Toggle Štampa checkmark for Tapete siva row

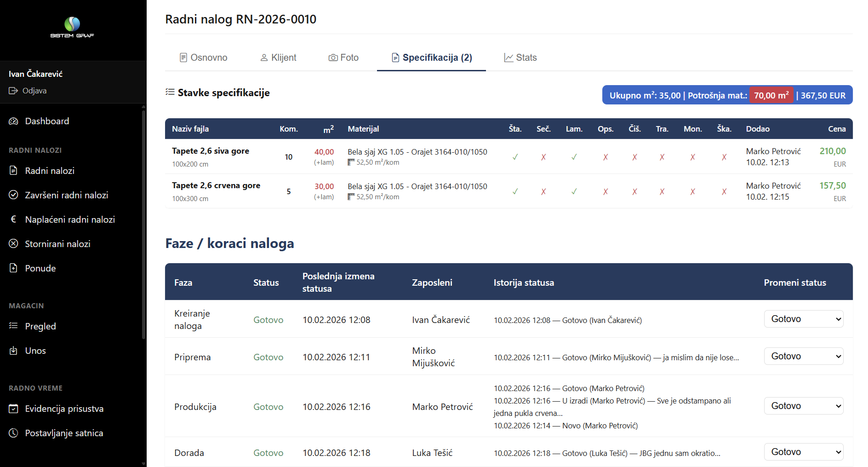(x=515, y=157)
